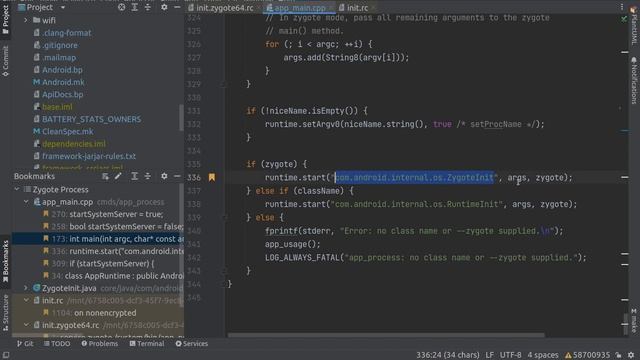This screenshot has height=360, width=640.
Task: Click LF line separator in status bar
Action: [x=489, y=355]
